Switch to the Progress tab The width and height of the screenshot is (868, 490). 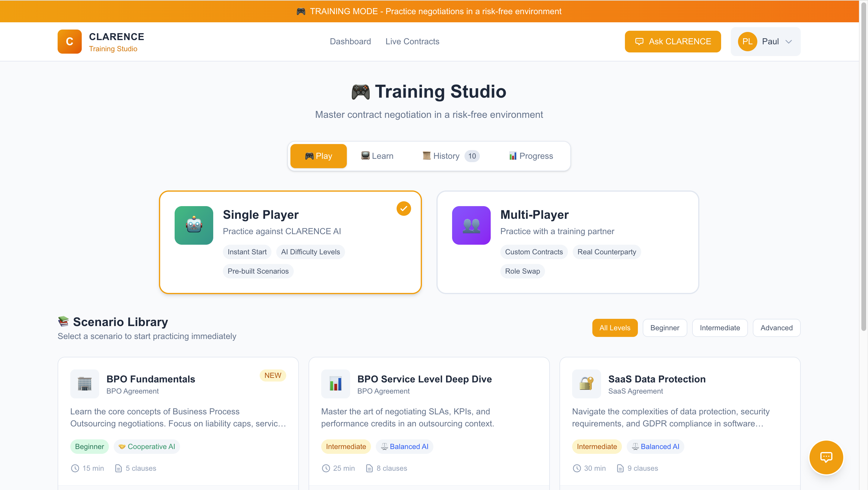(531, 156)
